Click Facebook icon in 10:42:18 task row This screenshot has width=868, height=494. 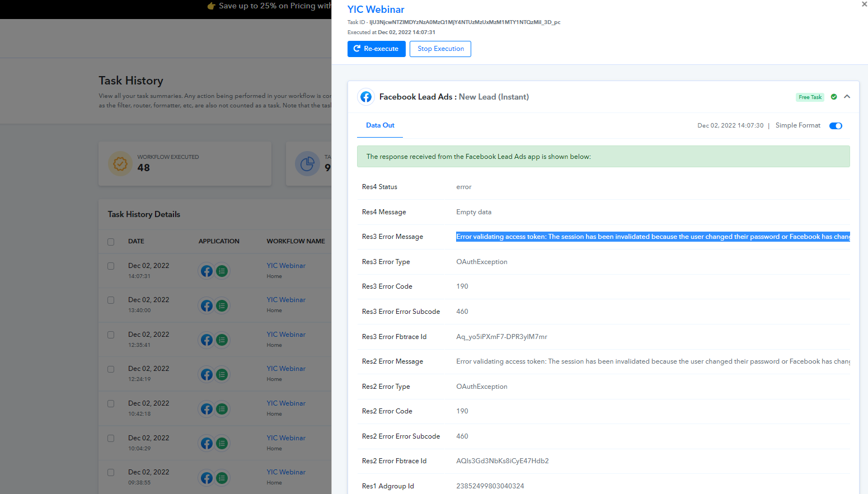pos(207,409)
